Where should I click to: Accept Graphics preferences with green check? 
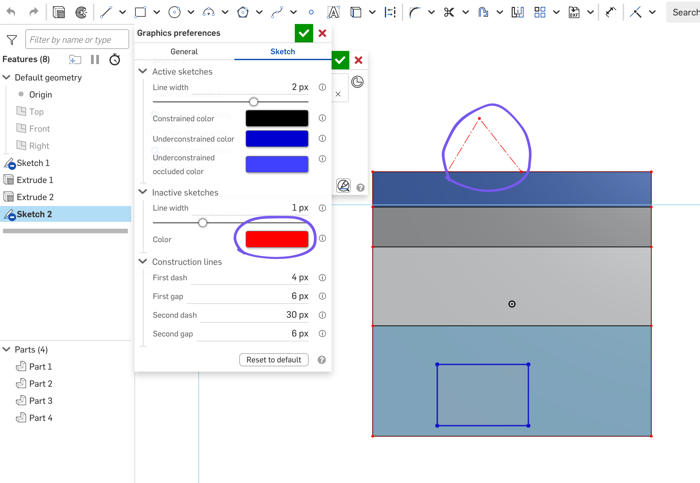[304, 33]
